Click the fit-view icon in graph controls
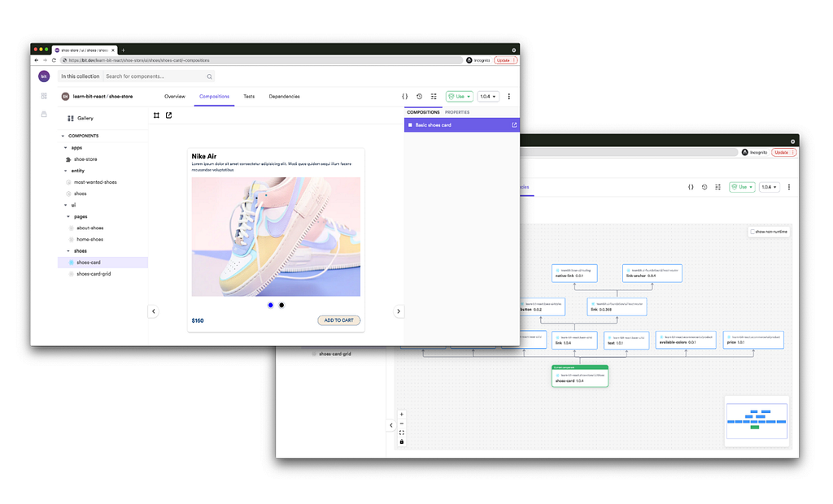Screen dimensions: 833x504 tap(402, 432)
